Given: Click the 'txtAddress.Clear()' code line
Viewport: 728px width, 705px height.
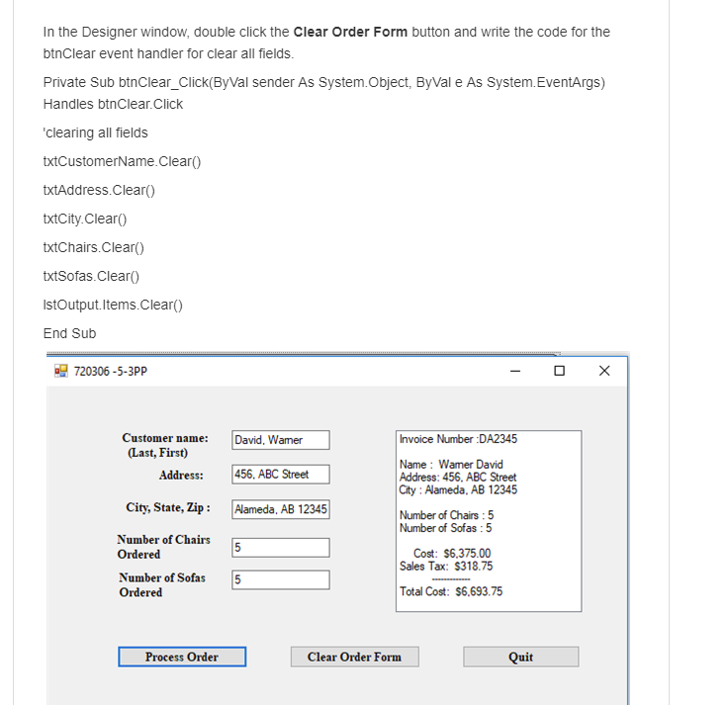Looking at the screenshot, I should 99,190.
